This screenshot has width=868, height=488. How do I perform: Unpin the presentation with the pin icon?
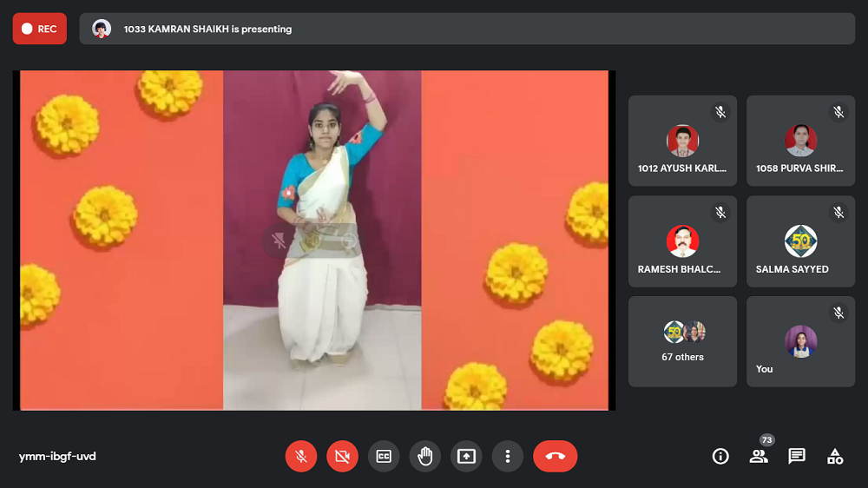[x=279, y=241]
